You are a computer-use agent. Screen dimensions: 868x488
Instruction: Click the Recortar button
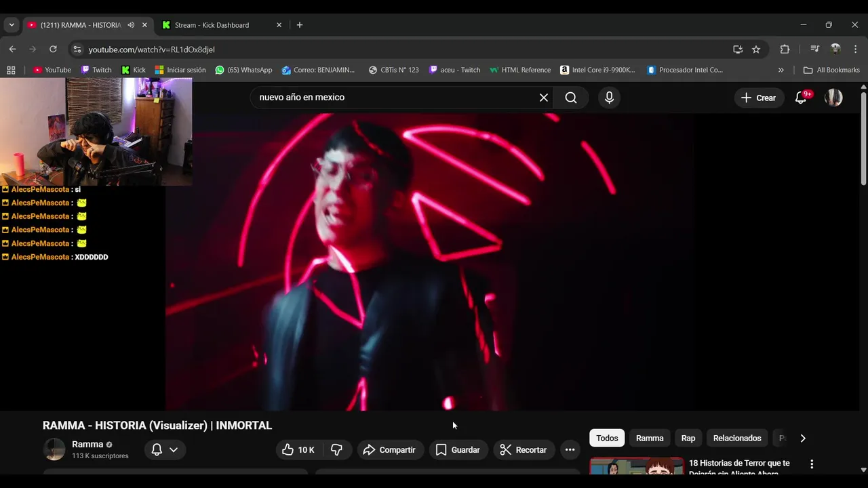coord(524,450)
